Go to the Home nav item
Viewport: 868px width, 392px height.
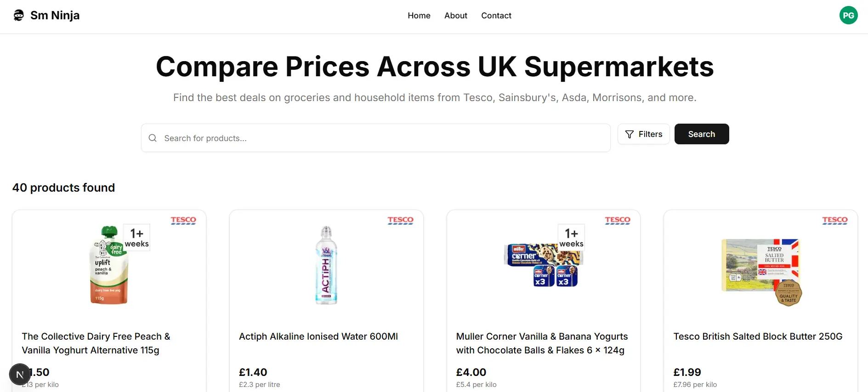click(x=419, y=16)
